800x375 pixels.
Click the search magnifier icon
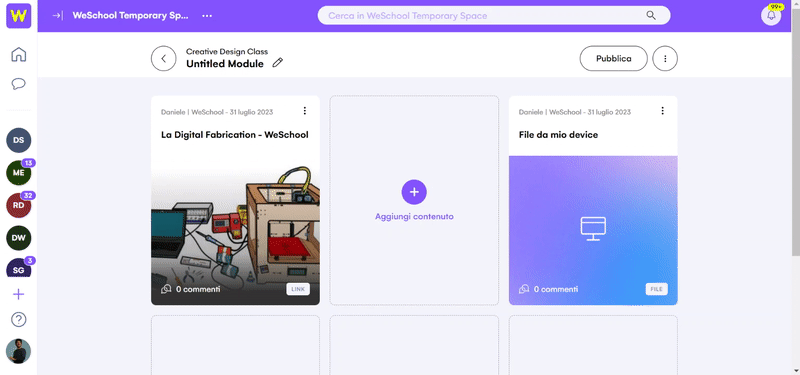[x=651, y=15]
